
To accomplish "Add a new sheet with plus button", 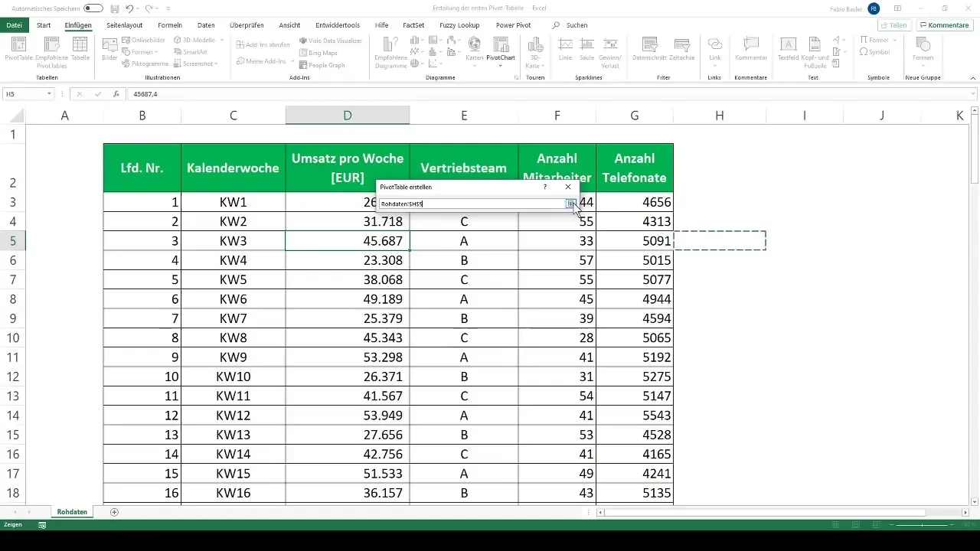I will click(114, 512).
